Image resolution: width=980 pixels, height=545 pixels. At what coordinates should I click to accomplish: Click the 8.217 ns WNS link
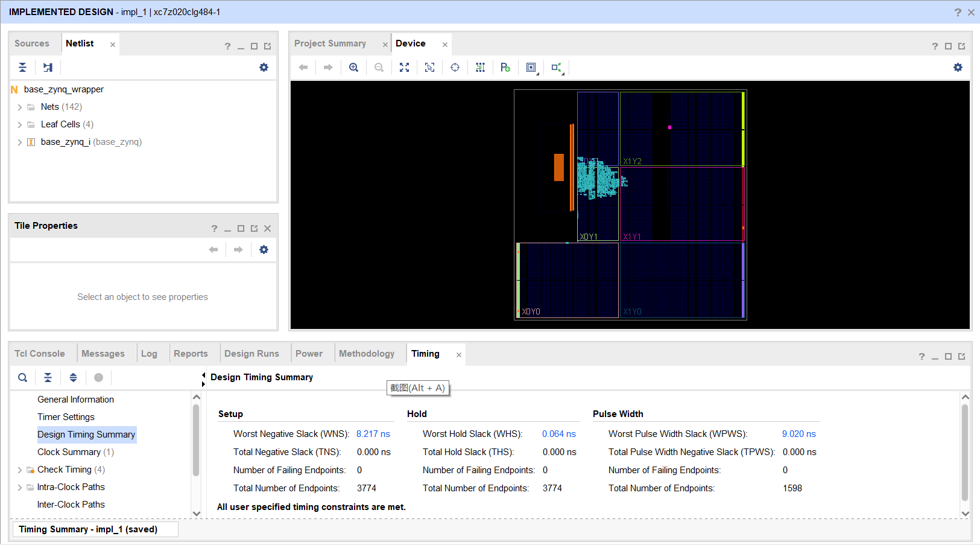tap(373, 433)
